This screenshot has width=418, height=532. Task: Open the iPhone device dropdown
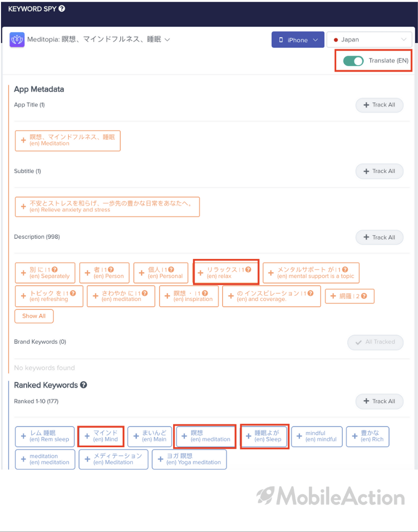tap(298, 40)
